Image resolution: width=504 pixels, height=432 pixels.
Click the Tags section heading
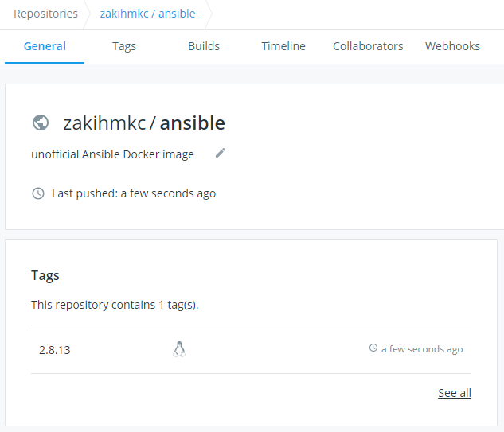point(45,275)
